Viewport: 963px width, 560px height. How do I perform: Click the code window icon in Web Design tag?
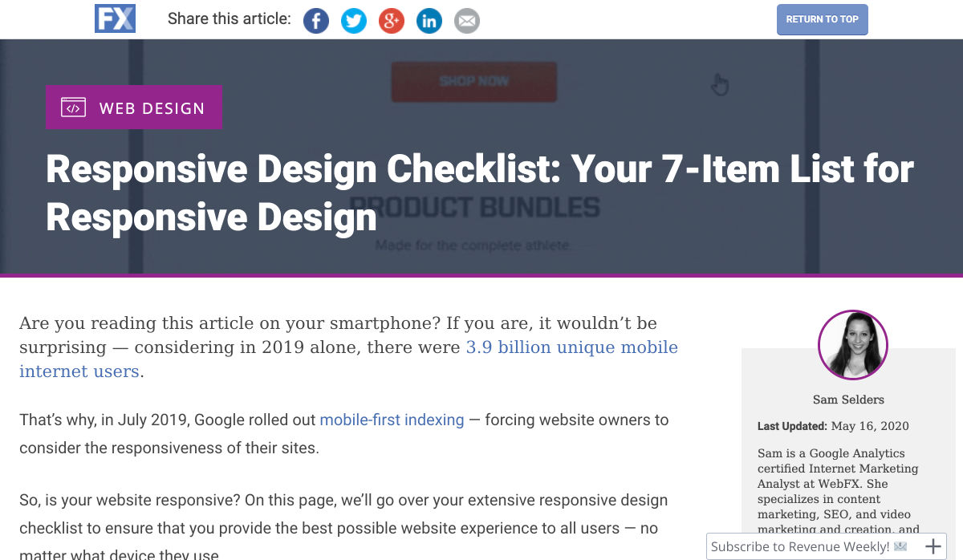[x=74, y=108]
